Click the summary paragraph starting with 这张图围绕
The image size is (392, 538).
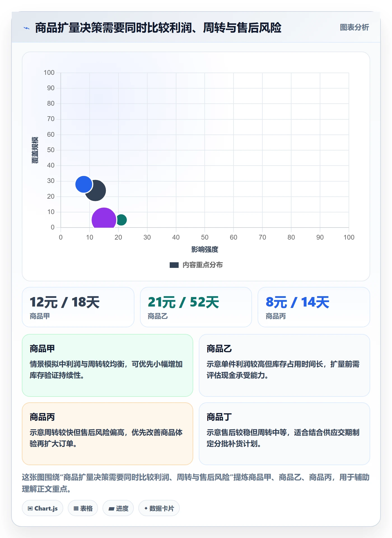pos(196,483)
